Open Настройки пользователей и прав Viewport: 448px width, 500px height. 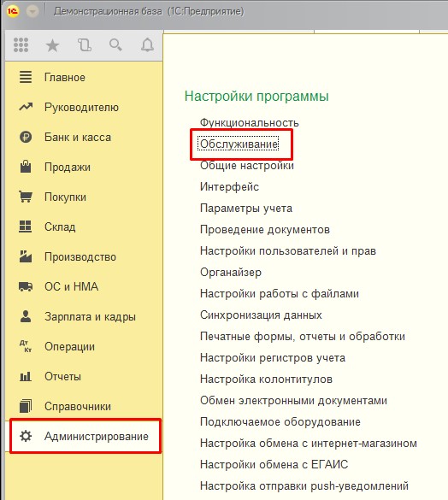click(288, 251)
